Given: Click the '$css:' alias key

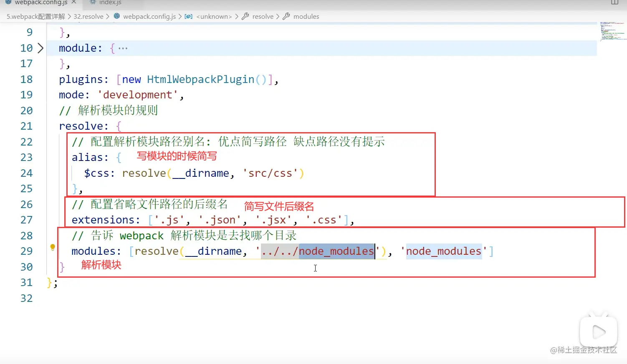Looking at the screenshot, I should [99, 173].
